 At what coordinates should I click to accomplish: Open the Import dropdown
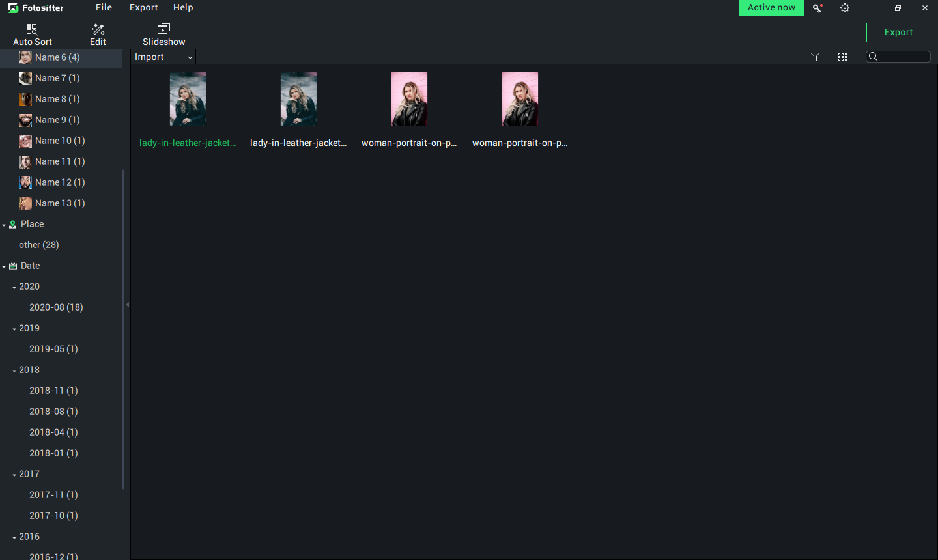163,57
